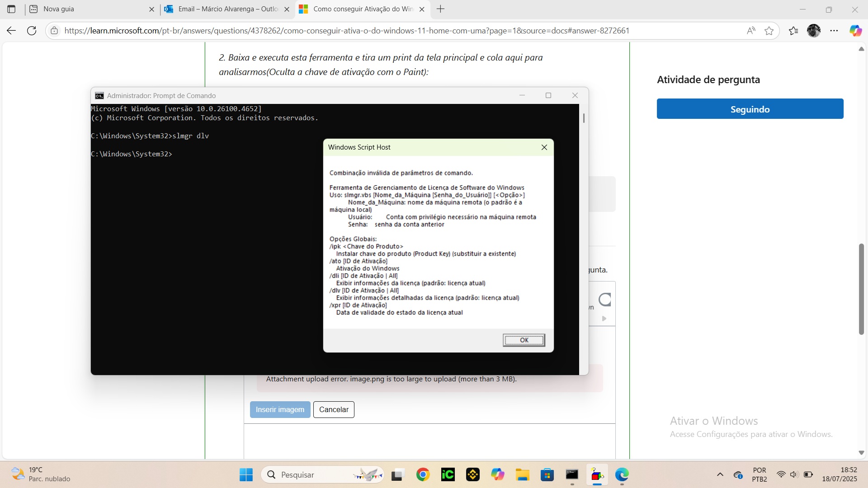Minimize the Prompt de Comando window

pyautogui.click(x=522, y=95)
